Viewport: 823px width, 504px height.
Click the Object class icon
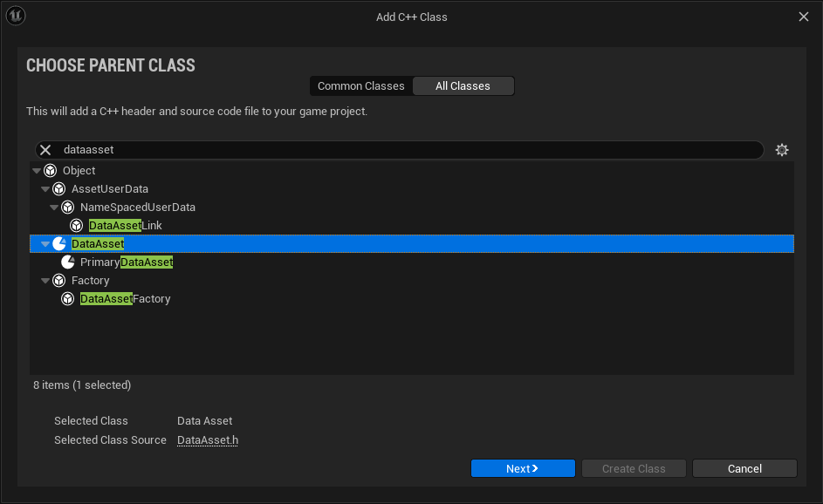click(x=51, y=170)
